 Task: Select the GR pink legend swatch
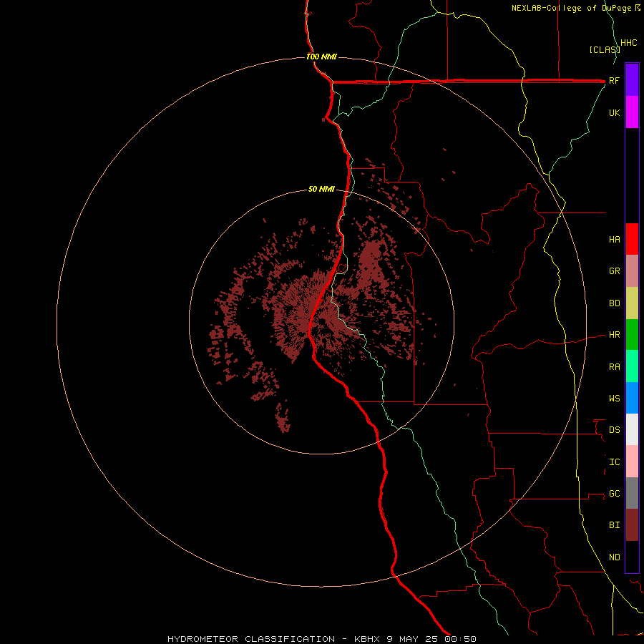click(632, 271)
